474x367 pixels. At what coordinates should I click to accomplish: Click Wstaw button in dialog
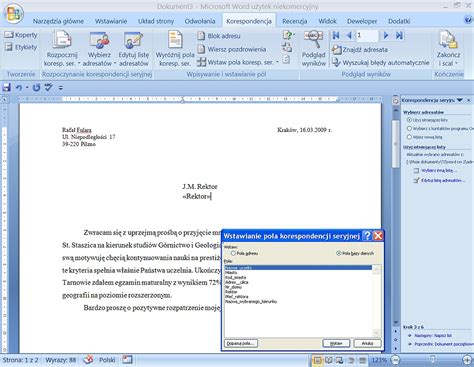pos(336,343)
